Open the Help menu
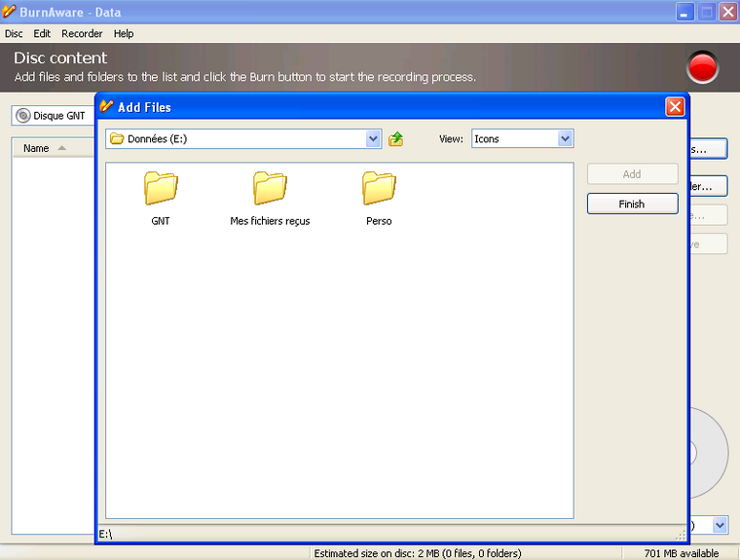 click(x=124, y=33)
